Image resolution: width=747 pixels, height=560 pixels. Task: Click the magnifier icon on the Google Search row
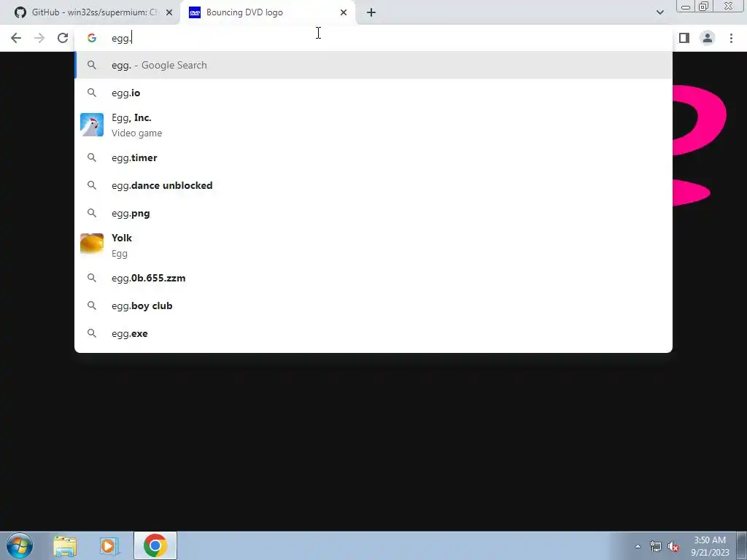(x=92, y=65)
